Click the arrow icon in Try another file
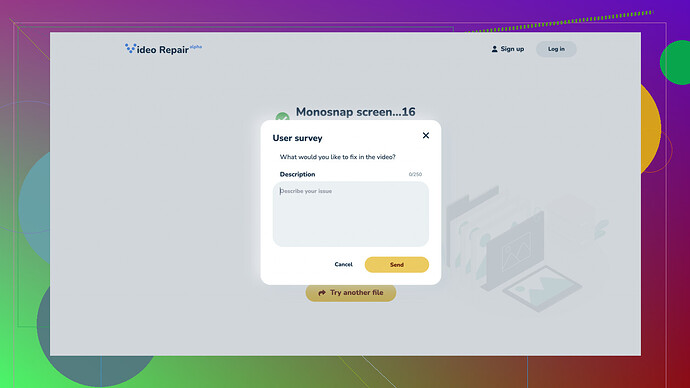 [322, 293]
